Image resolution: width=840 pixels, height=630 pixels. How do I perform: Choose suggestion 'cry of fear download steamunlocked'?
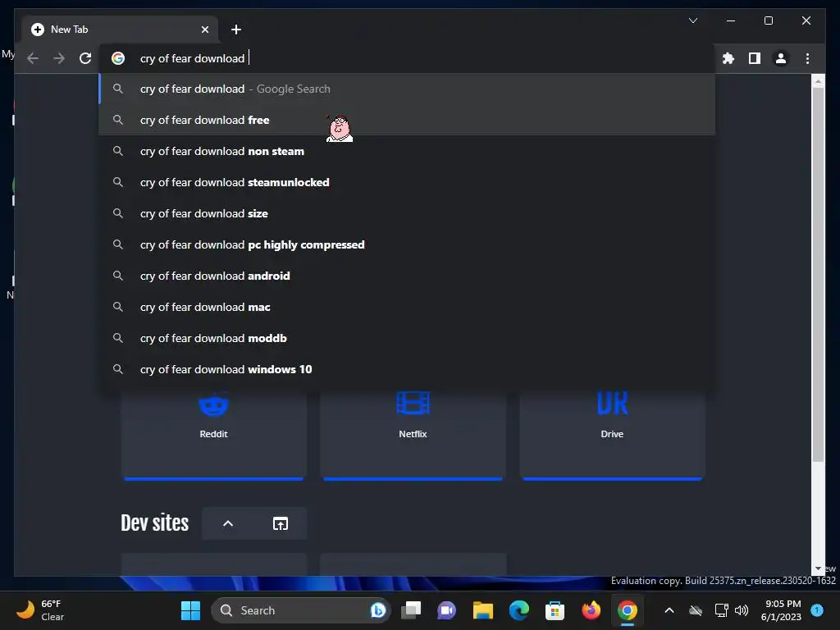tap(407, 182)
